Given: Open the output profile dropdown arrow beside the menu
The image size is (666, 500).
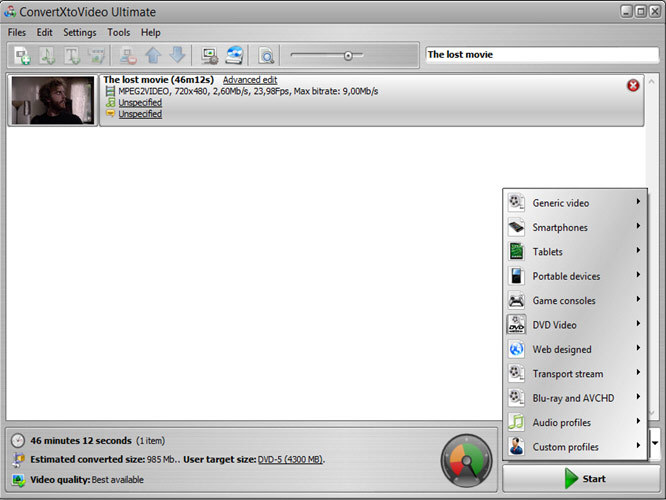Looking at the screenshot, I should coord(655,444).
